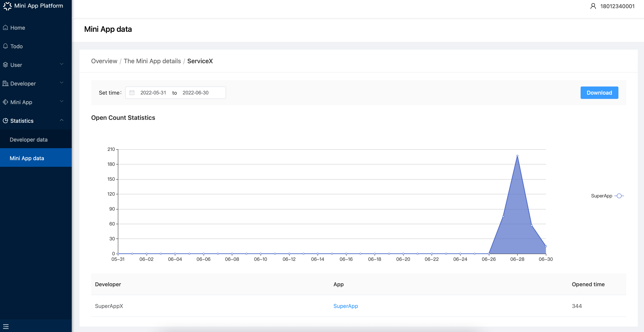
Task: Click the ServiceX breadcrumb text
Action: tap(200, 61)
